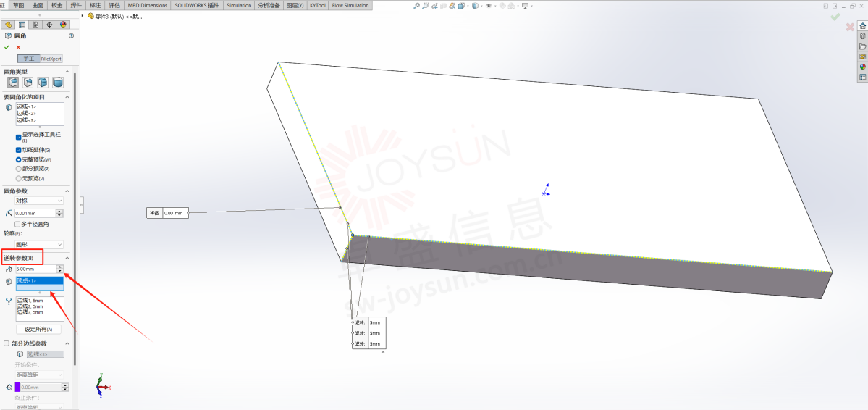Enable 多半径圆角 checkbox
The image size is (868, 410).
[17, 225]
